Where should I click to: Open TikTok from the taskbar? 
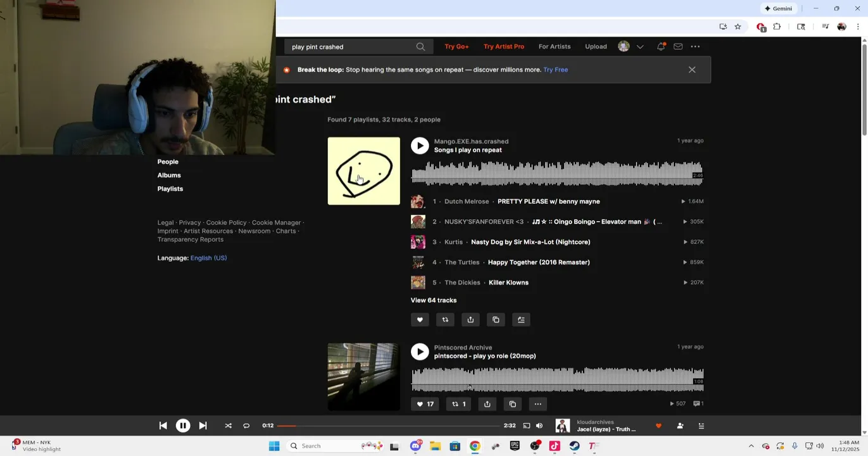click(555, 446)
